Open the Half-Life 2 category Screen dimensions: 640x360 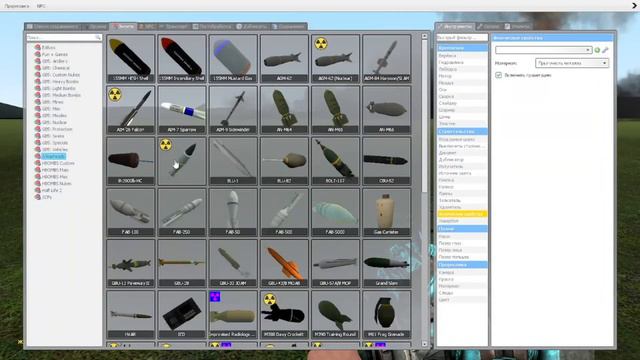click(52, 190)
